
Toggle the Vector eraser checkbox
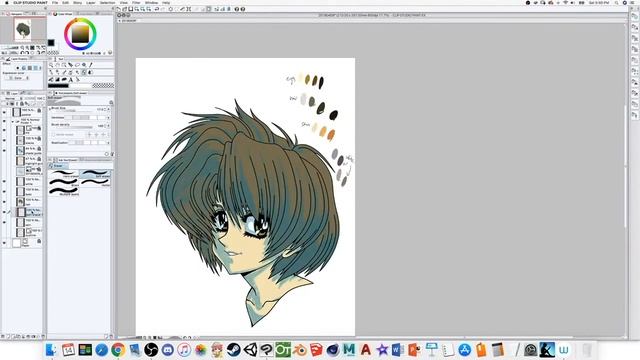pyautogui.click(x=53, y=134)
